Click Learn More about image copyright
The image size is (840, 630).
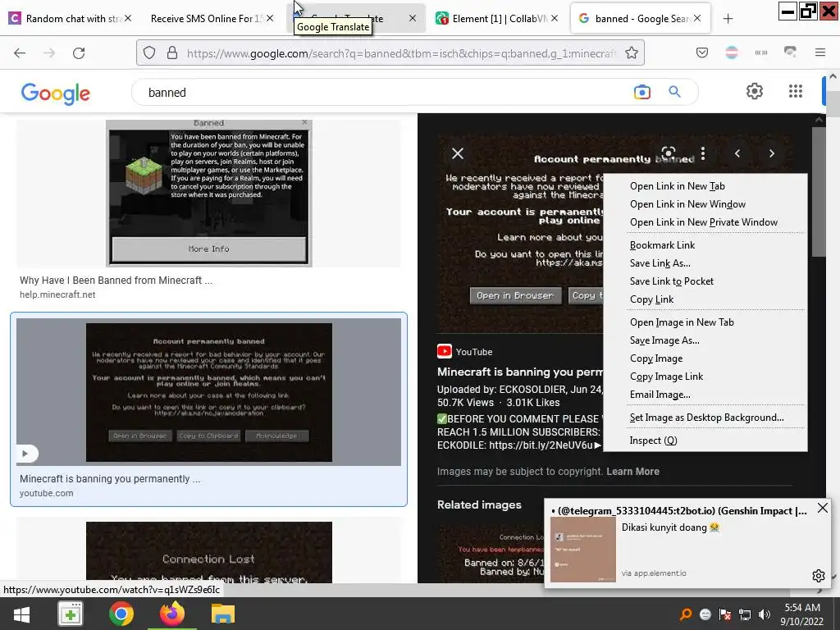click(x=632, y=472)
